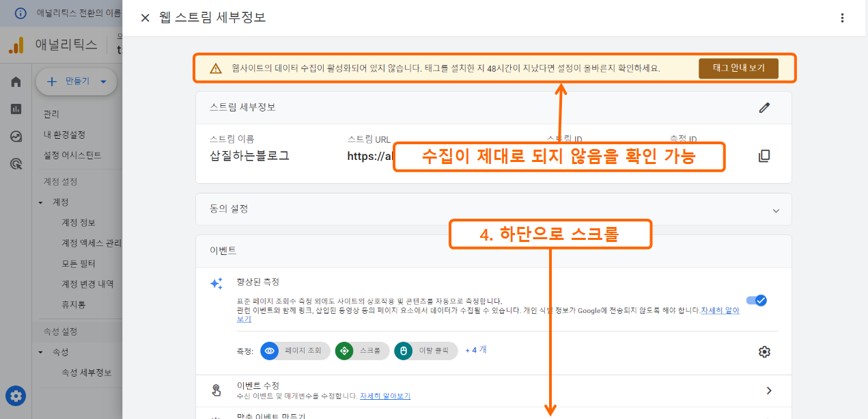Click the 태그 안내 보기 button
Image resolution: width=868 pixels, height=419 pixels.
738,68
